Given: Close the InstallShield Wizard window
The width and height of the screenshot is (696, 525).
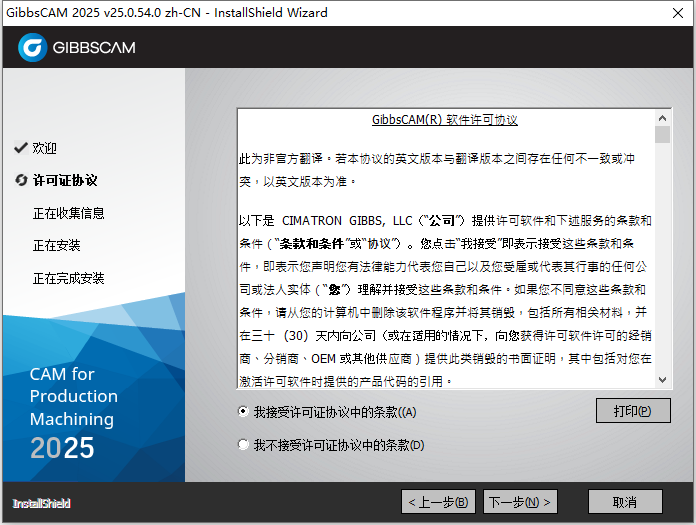Looking at the screenshot, I should coord(678,13).
